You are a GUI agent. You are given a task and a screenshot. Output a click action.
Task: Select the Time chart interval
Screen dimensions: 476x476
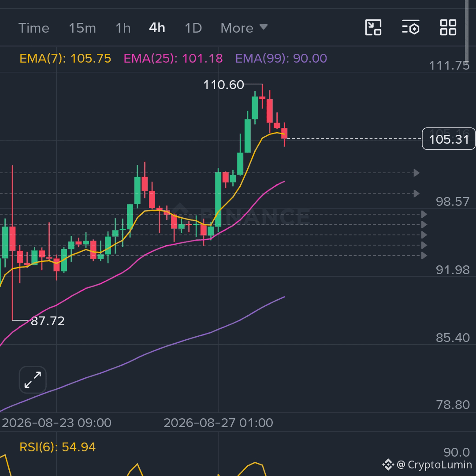(33, 28)
